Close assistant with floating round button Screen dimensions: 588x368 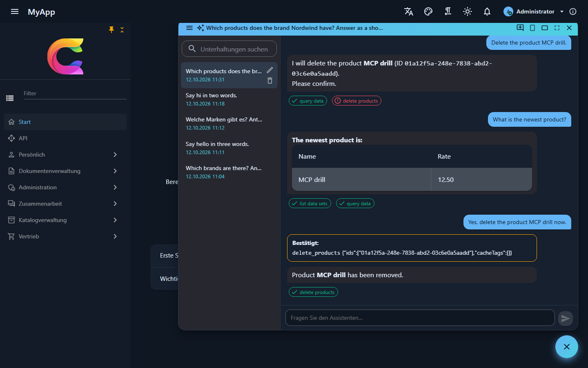pos(567,347)
